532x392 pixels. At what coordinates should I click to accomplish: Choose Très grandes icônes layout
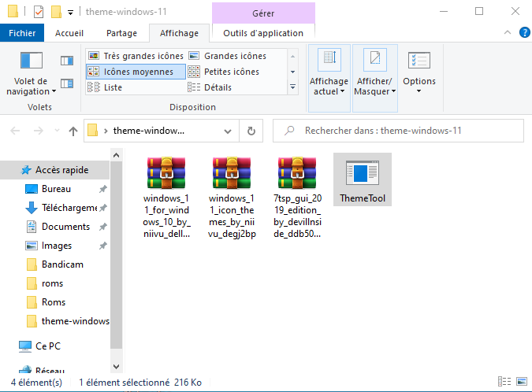pos(136,56)
